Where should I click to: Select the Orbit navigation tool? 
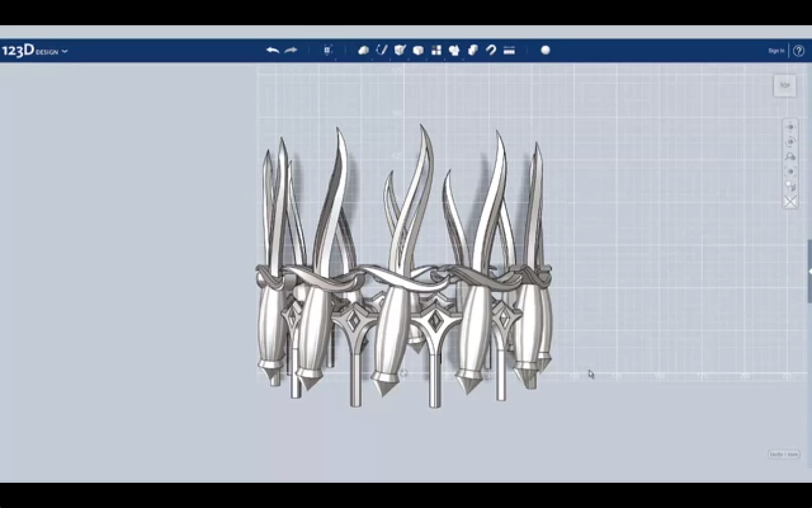coord(790,142)
